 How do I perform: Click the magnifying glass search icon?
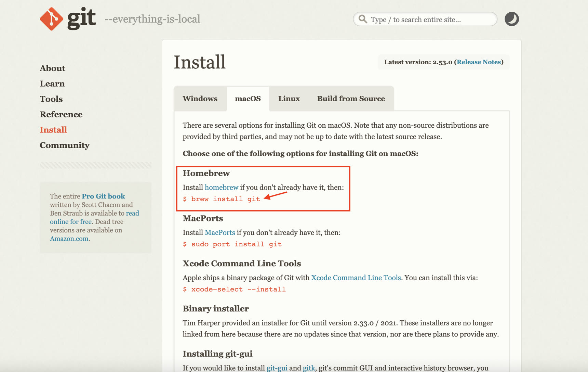[x=363, y=19]
